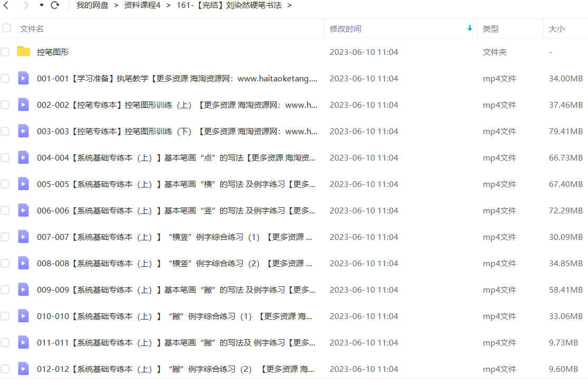
Task: Check the box for 005-005 video
Action: [x=5, y=184]
